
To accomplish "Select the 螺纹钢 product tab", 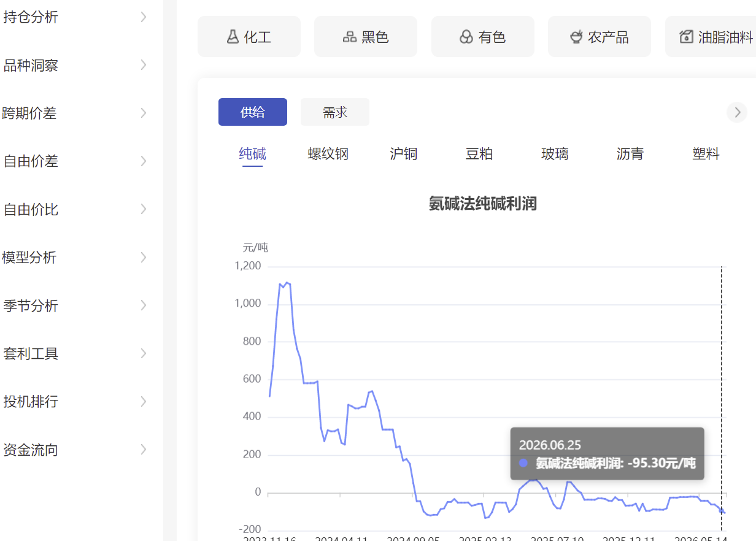I will (x=328, y=154).
